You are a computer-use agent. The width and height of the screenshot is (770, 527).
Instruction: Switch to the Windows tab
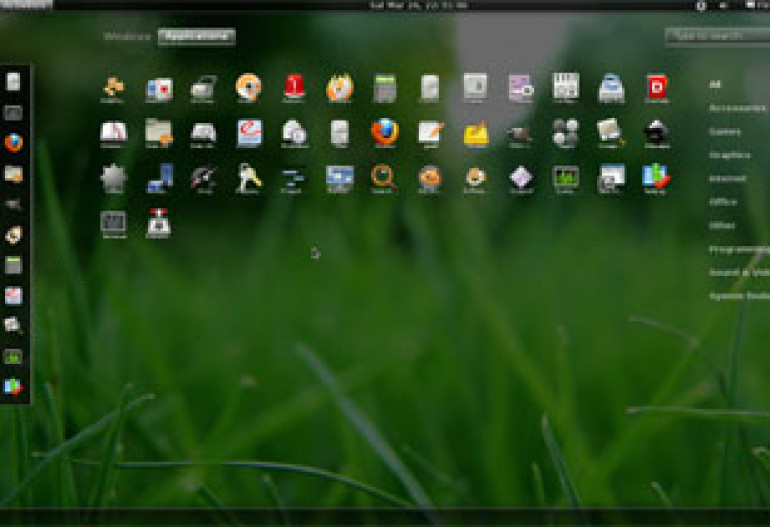[x=127, y=37]
